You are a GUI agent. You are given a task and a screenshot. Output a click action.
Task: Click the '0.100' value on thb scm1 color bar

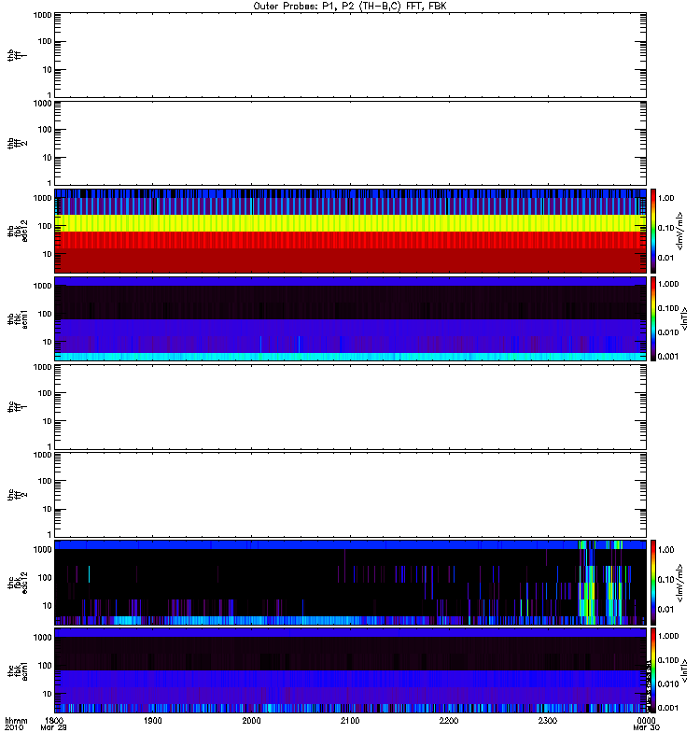668,308
